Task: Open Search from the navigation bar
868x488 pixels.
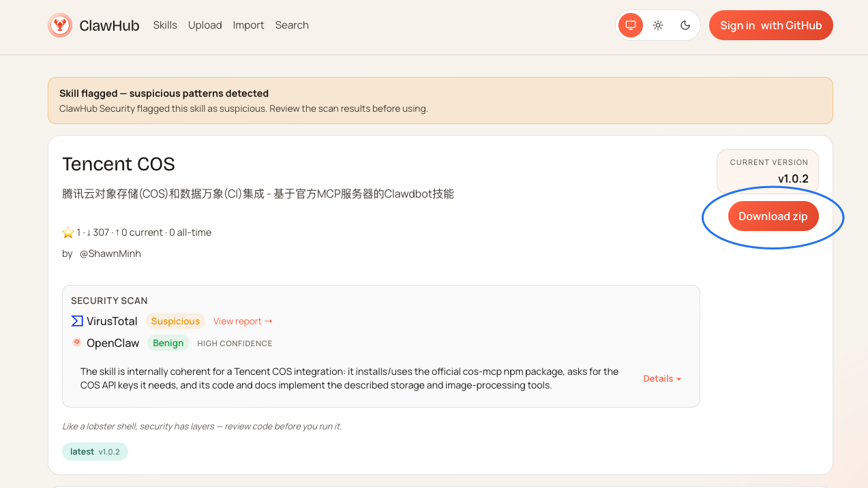Action: click(x=292, y=25)
